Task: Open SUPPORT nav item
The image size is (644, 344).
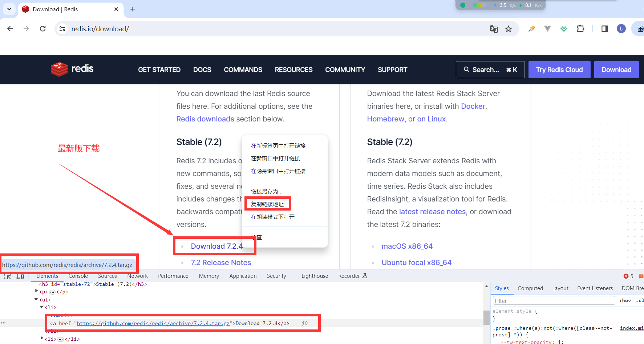Action: pyautogui.click(x=392, y=70)
